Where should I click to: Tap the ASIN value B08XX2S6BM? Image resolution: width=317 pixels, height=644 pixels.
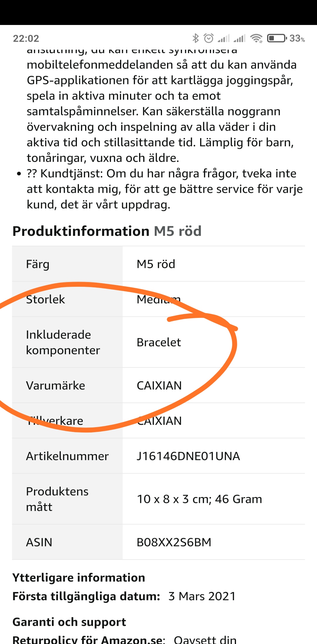tap(174, 542)
